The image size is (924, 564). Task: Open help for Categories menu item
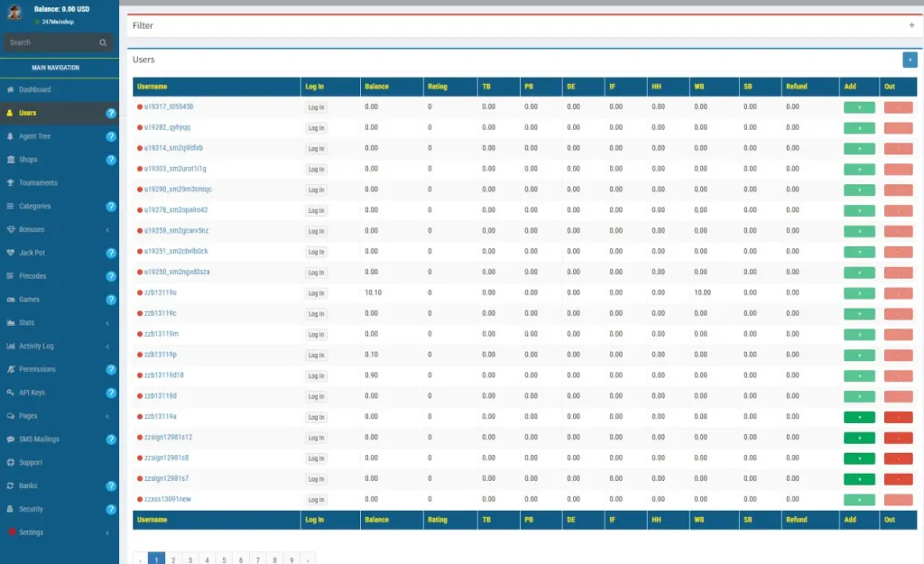click(111, 207)
